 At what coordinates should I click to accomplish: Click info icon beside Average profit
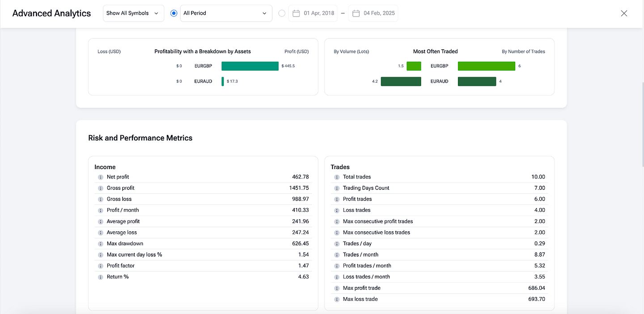point(101,221)
